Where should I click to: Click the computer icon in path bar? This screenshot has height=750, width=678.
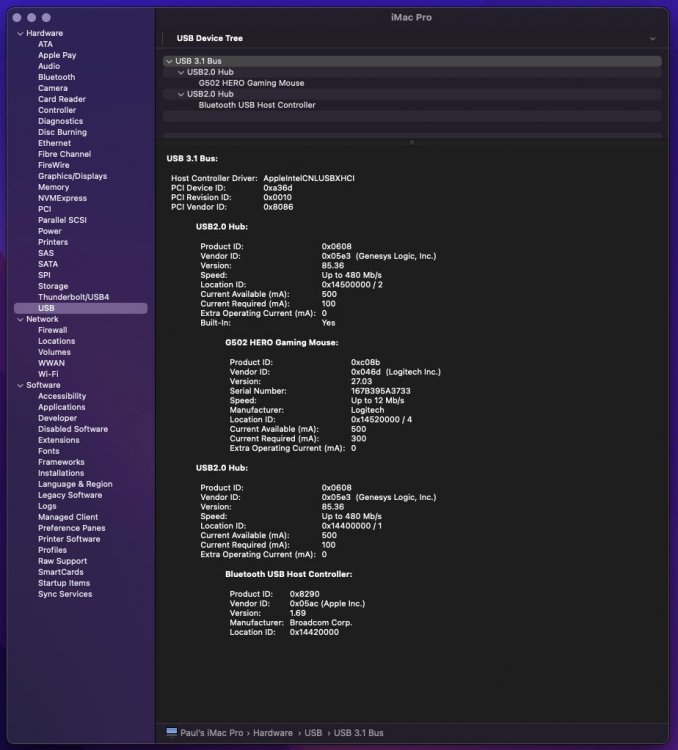[x=171, y=732]
